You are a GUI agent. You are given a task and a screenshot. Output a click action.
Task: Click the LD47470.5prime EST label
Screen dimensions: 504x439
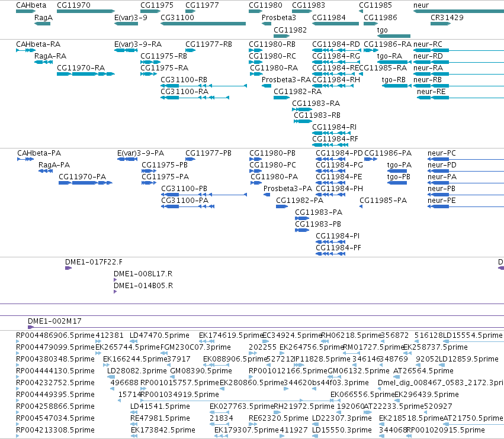point(159,335)
